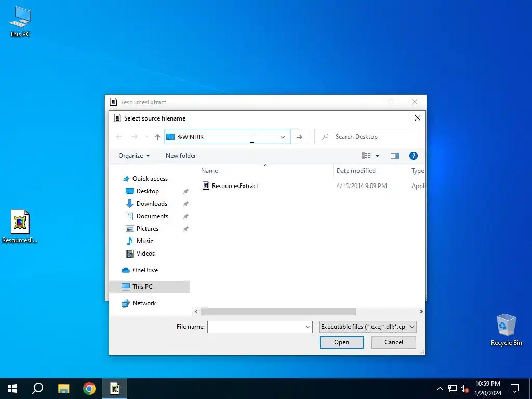Sort by the Name column header

click(x=209, y=170)
